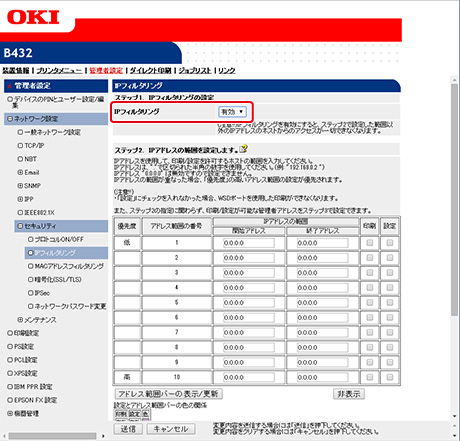
Task: Expand the メンテナンス tree node
Action: click(x=20, y=320)
